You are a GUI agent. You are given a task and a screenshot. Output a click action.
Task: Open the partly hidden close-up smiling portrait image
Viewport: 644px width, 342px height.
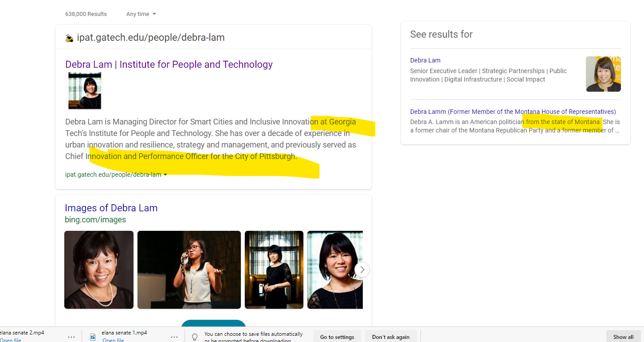coord(335,270)
